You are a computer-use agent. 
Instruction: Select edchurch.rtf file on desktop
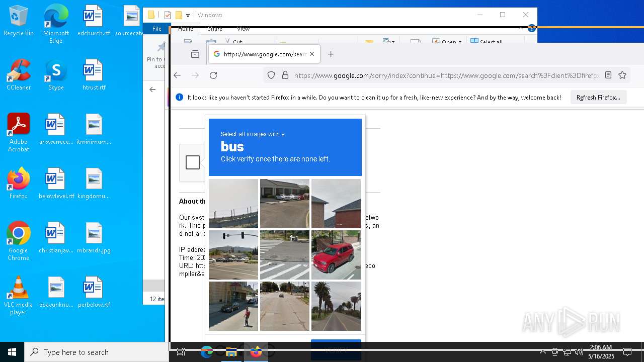(x=94, y=21)
